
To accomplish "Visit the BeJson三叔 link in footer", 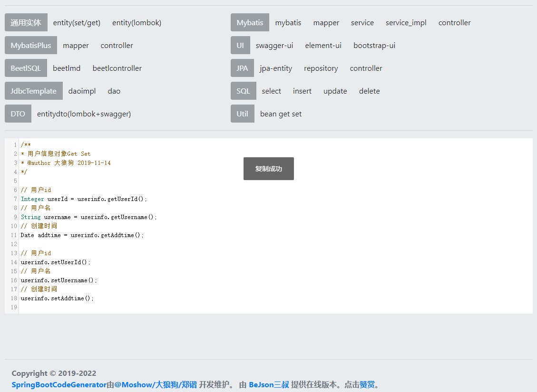I will coord(269,384).
